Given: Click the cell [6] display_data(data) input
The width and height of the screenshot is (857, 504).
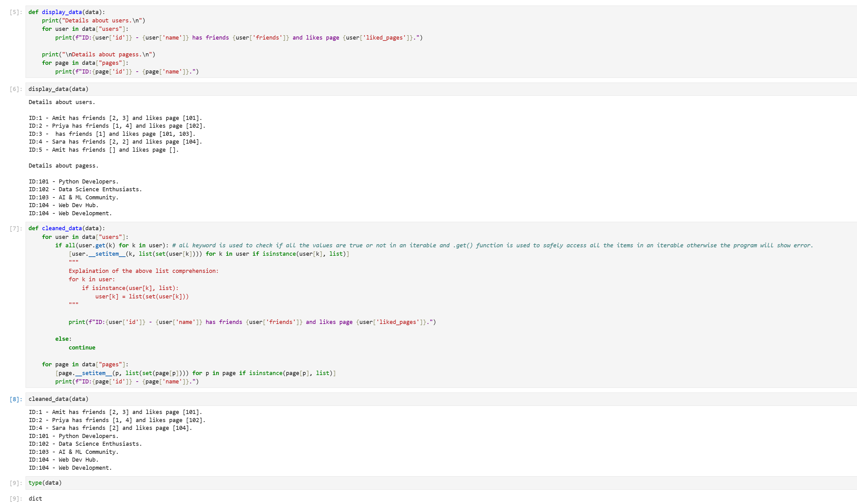Looking at the screenshot, I should tap(59, 89).
